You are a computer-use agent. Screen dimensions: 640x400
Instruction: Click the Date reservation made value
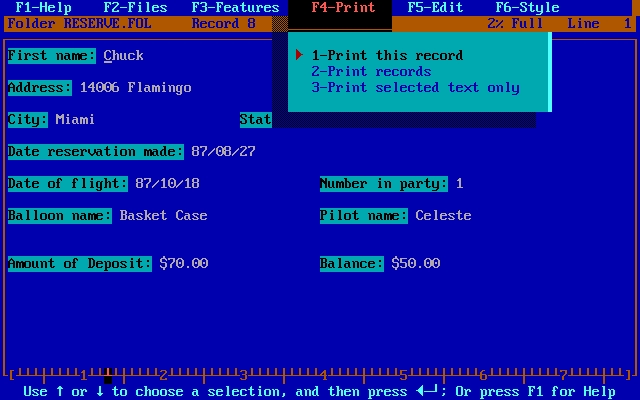pyautogui.click(x=223, y=152)
